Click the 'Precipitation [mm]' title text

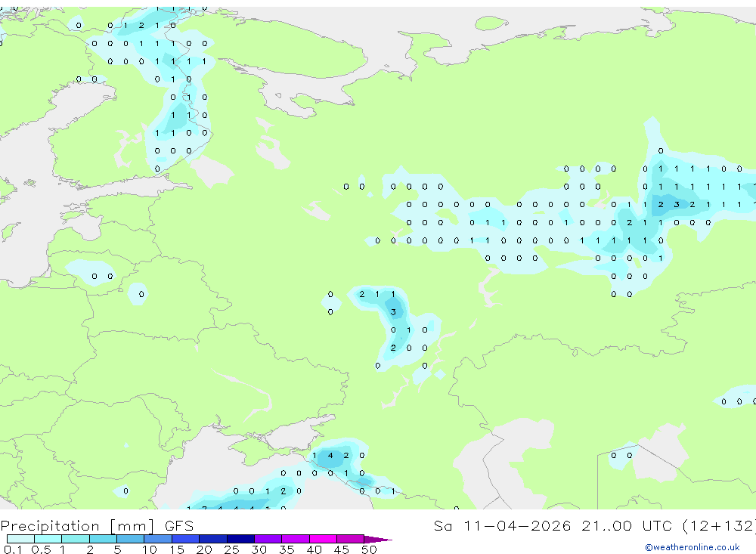tap(77, 526)
